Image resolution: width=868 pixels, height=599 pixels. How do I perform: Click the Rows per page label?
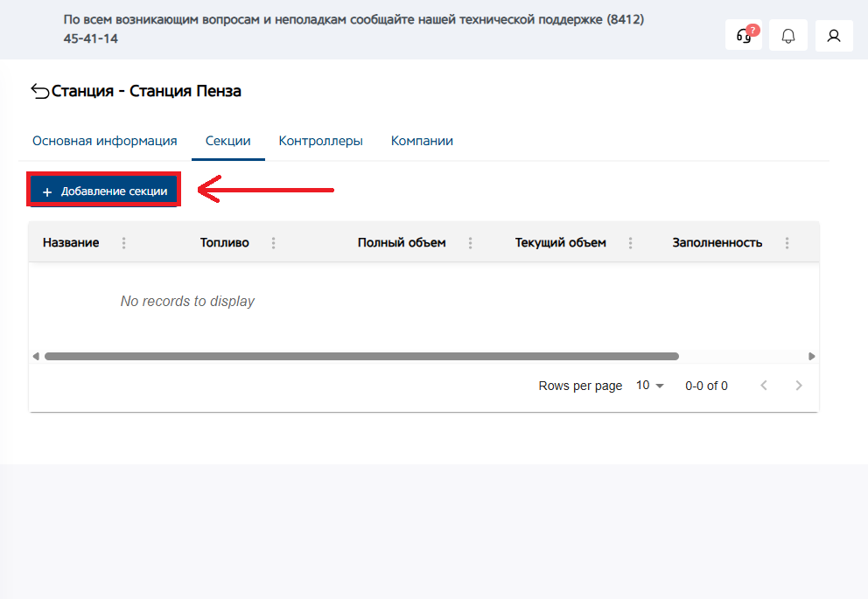(x=580, y=386)
